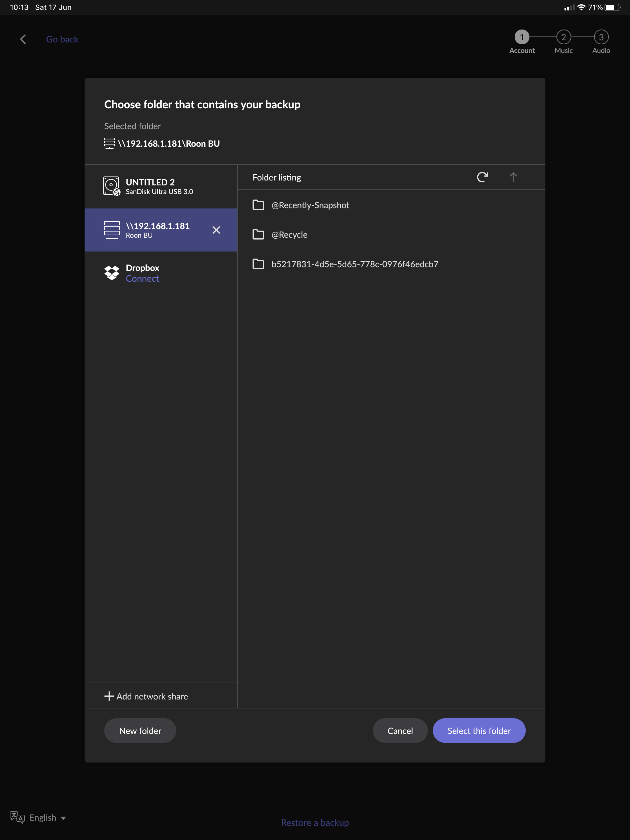The image size is (630, 840).
Task: Click the Dropbox Connect link
Action: click(x=142, y=279)
